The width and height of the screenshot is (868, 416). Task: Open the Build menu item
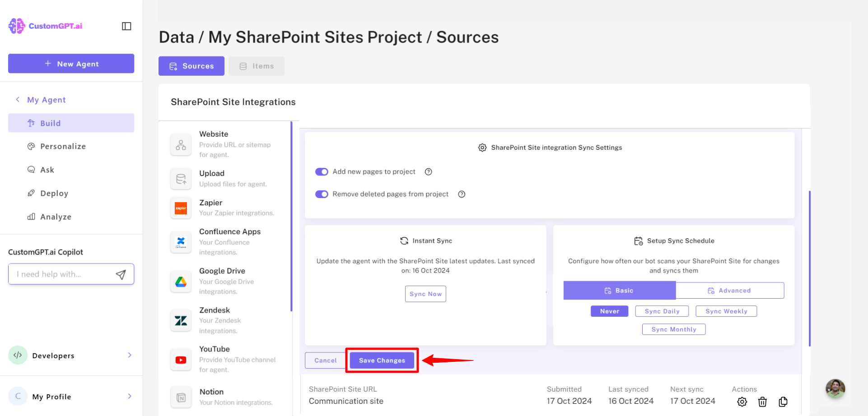(71, 123)
